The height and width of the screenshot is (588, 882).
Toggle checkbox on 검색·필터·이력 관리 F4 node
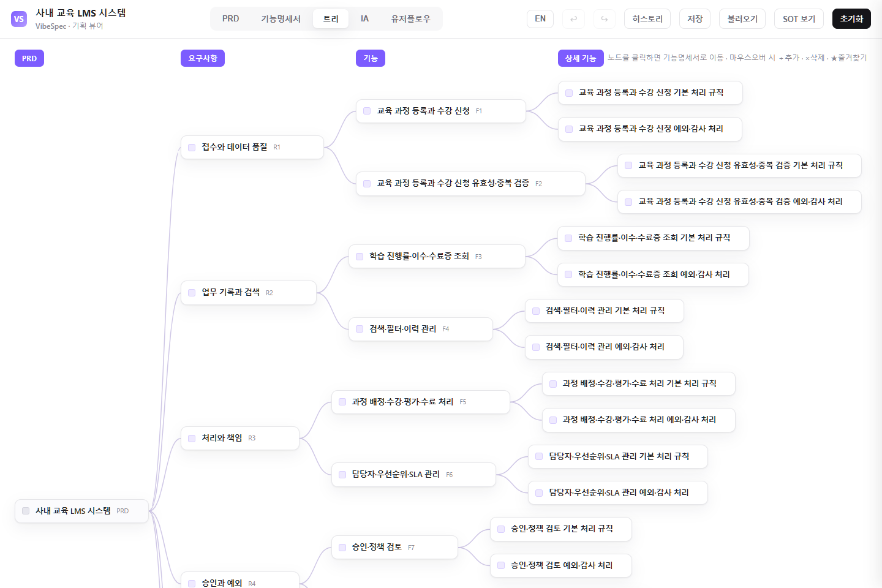tap(360, 329)
